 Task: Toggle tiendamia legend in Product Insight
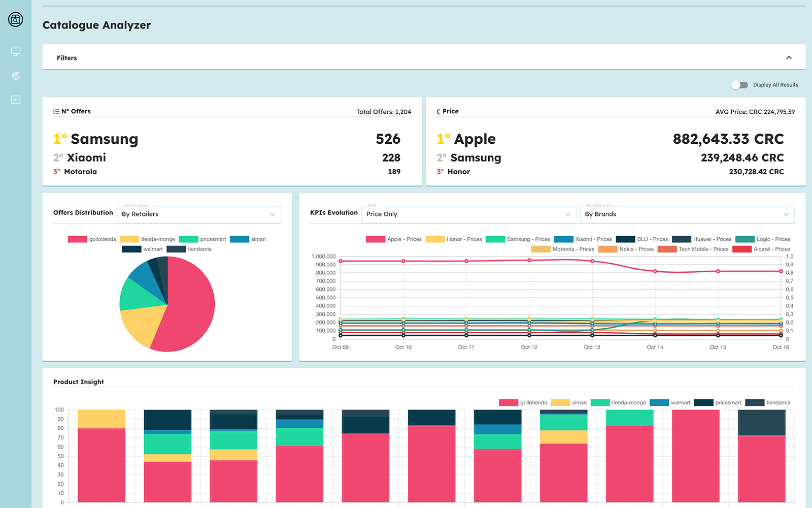[x=768, y=403]
